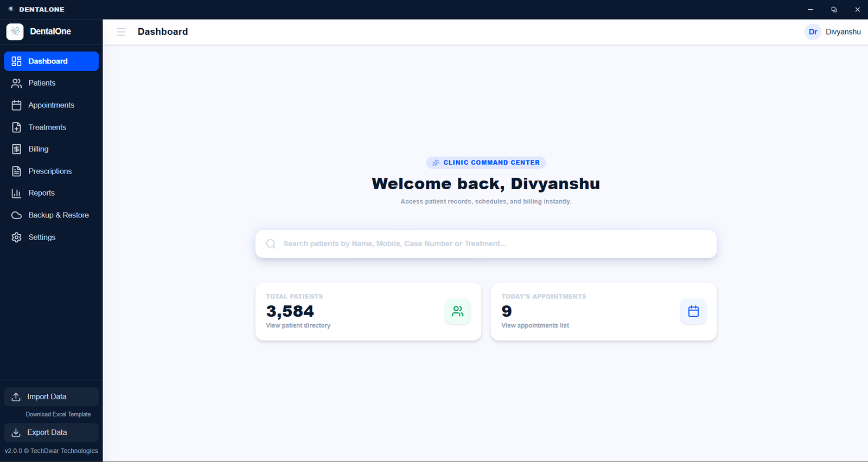Viewport: 868px width, 462px height.
Task: Click the access patient records subtitle text
Action: tap(486, 202)
